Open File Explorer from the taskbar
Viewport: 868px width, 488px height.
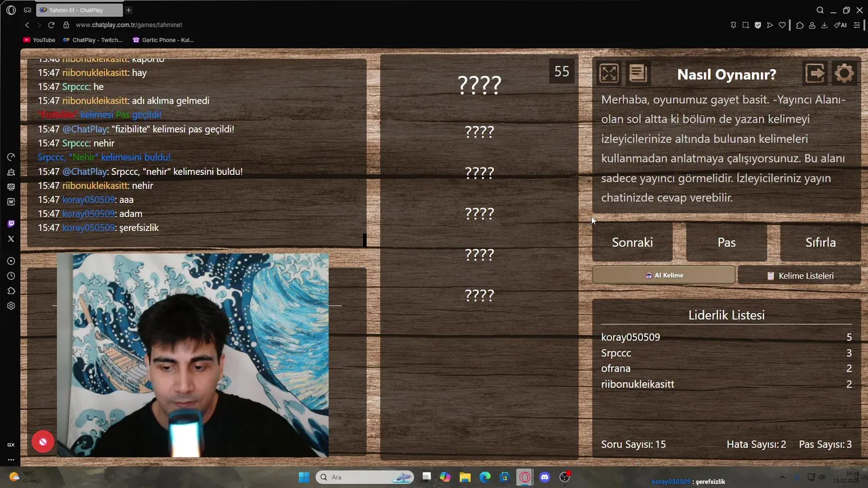pyautogui.click(x=465, y=477)
